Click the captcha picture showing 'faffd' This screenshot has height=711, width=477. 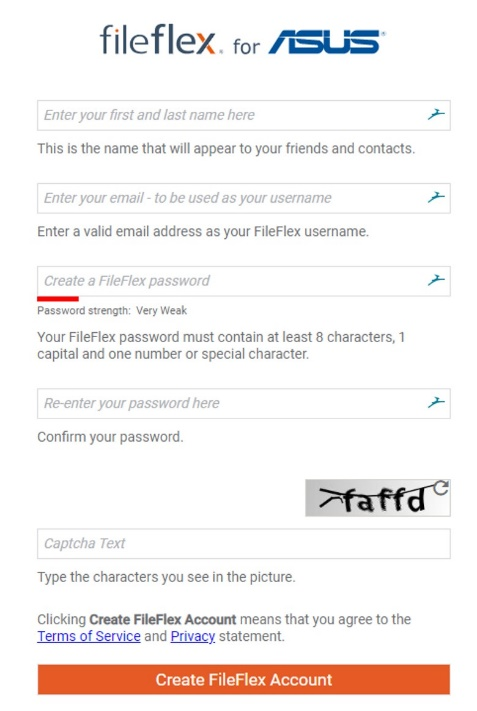377,498
